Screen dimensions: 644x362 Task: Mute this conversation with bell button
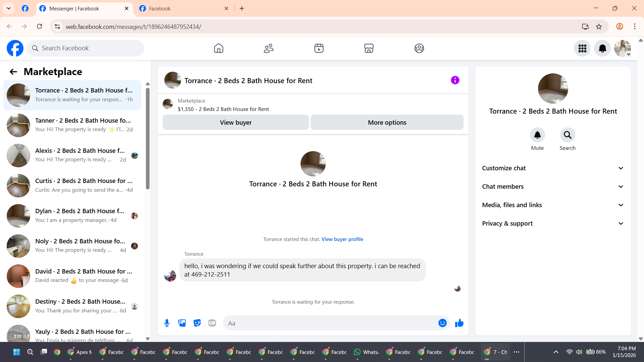click(537, 135)
